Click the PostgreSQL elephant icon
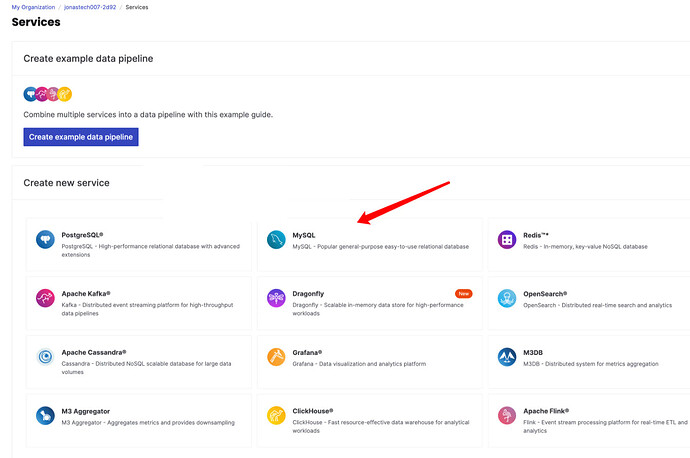This screenshot has height=458, width=690. click(x=45, y=239)
